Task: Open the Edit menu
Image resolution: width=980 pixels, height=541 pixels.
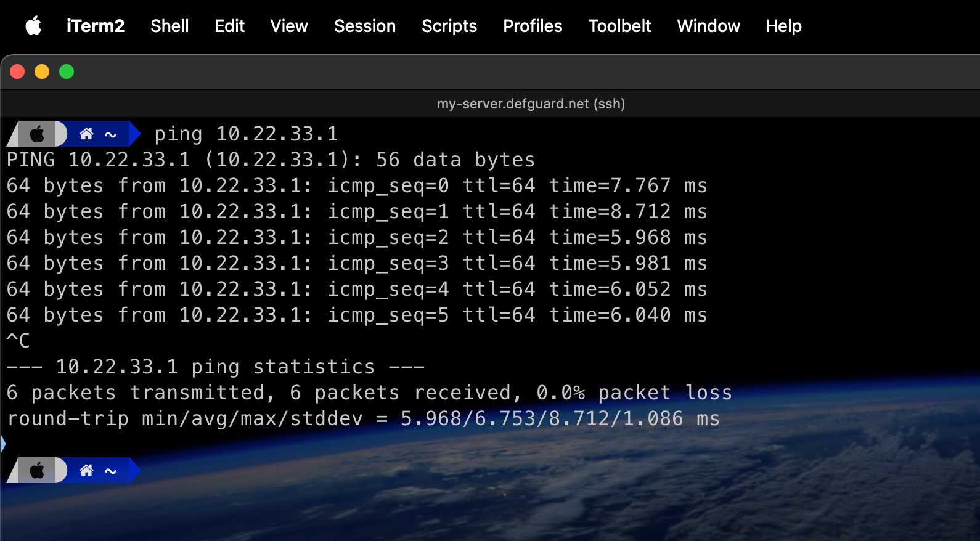Action: pos(229,26)
